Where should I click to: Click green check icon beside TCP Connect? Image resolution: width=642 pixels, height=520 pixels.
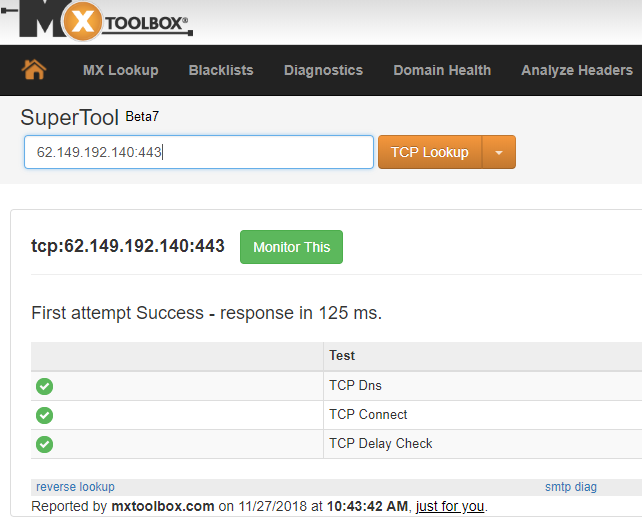[44, 415]
